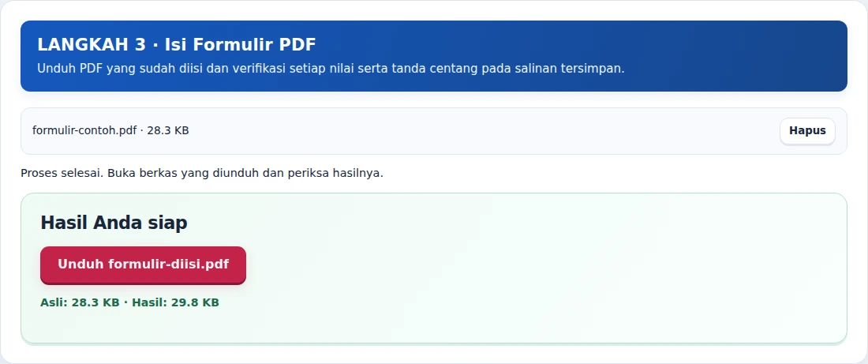
Task: Select the file name formulir-contoh.pdf · 28.3 KB
Action: click(x=110, y=131)
